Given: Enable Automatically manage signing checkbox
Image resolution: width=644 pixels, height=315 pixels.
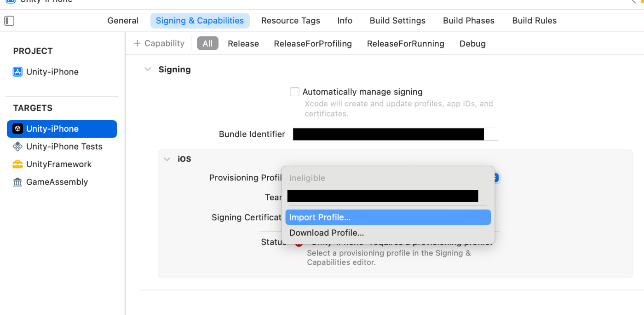Looking at the screenshot, I should point(294,92).
